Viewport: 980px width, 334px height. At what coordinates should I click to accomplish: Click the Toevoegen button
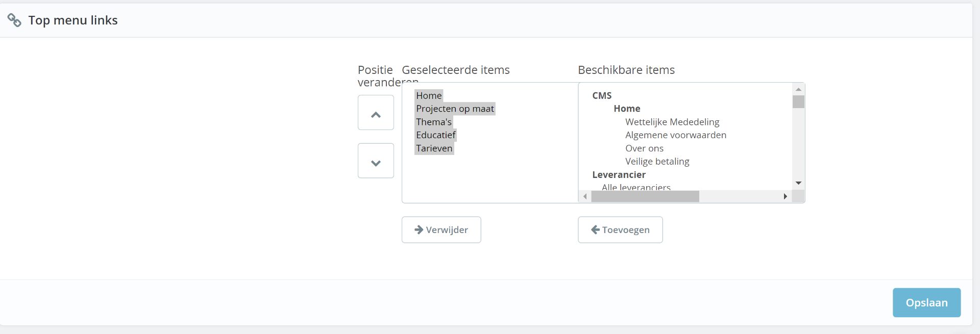coord(620,230)
